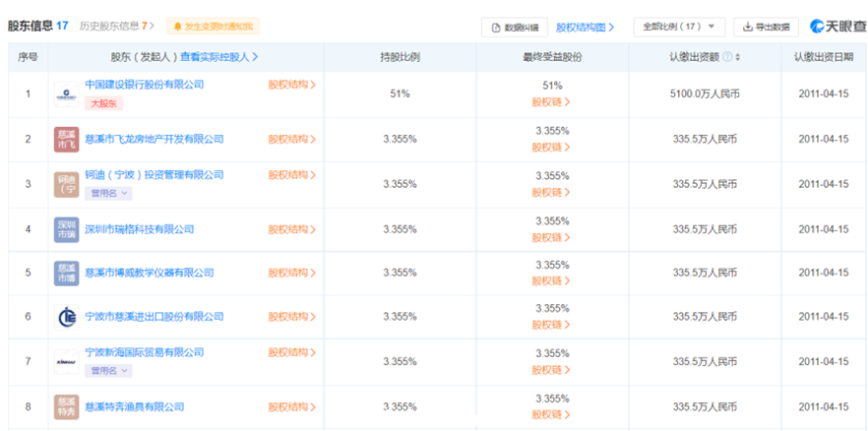Open 股权链 in the 深圳市瑞格科技 row
Screen dimensions: 868x431
click(x=551, y=237)
